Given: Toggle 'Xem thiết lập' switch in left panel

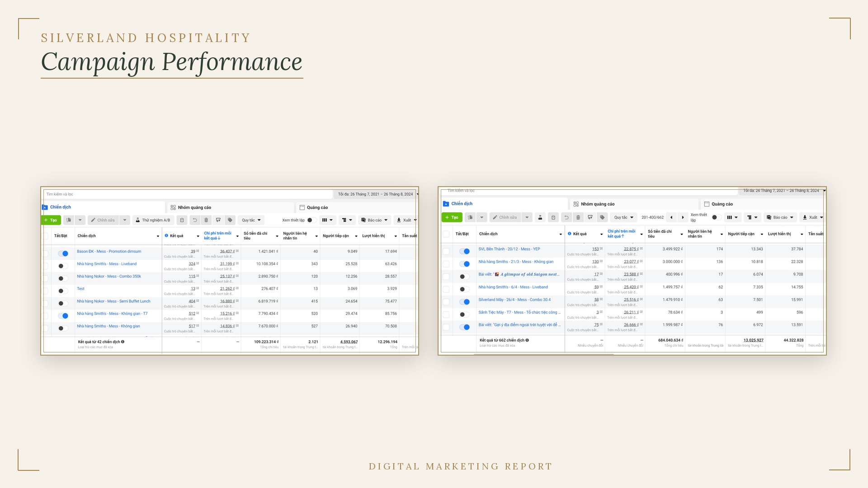Looking at the screenshot, I should pos(311,220).
